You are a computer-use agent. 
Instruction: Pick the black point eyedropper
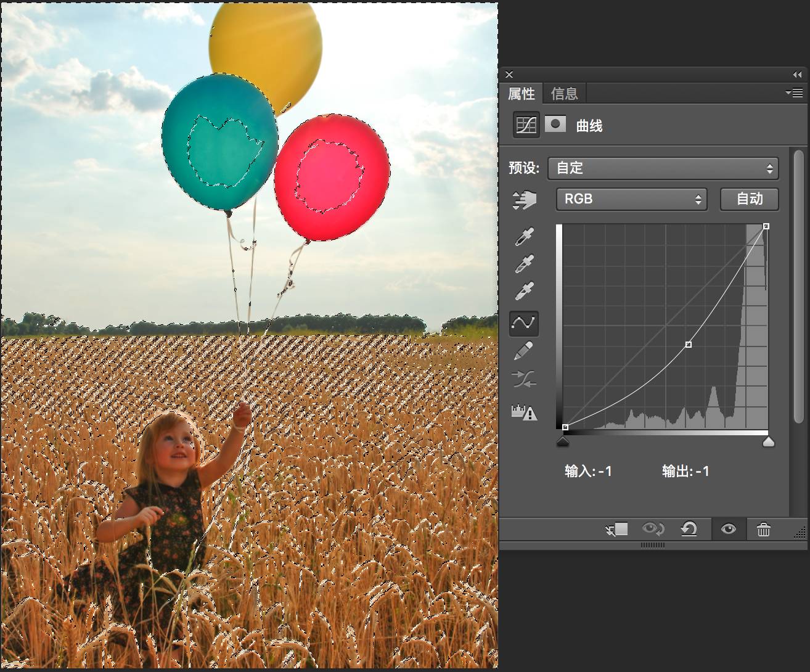[524, 236]
